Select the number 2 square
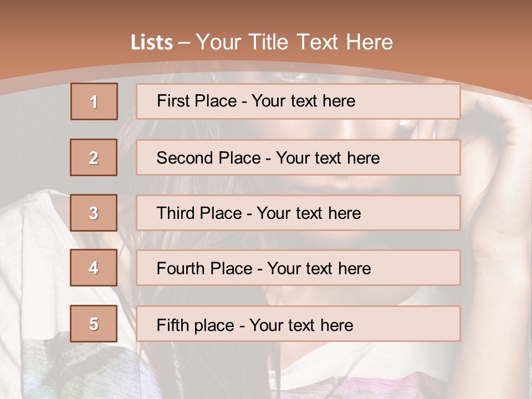 94,157
